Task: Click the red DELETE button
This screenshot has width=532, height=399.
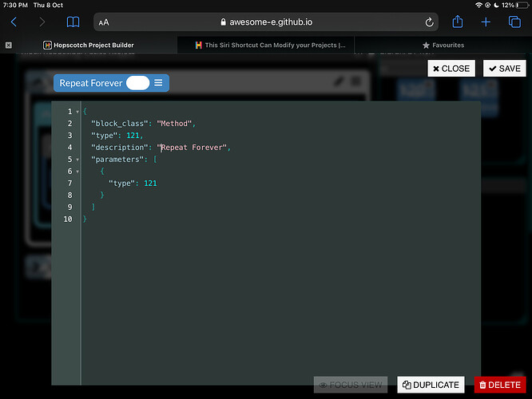Action: click(x=500, y=385)
